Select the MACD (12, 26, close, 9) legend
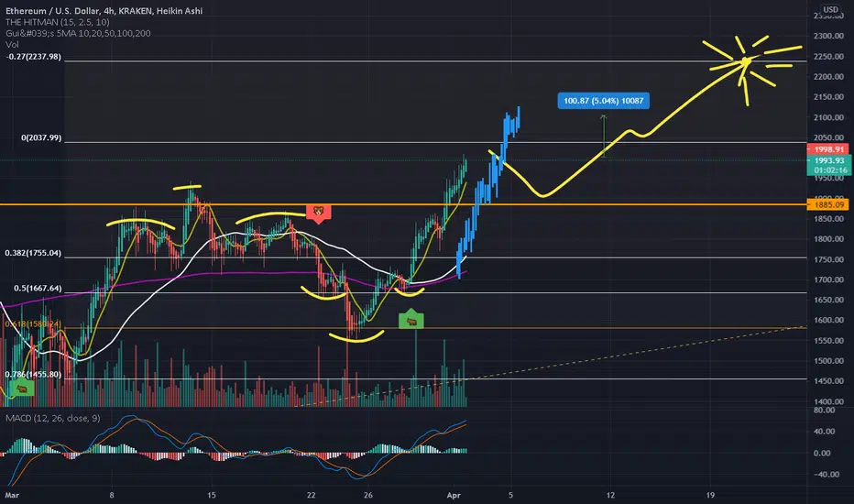The image size is (854, 504). tap(53, 419)
